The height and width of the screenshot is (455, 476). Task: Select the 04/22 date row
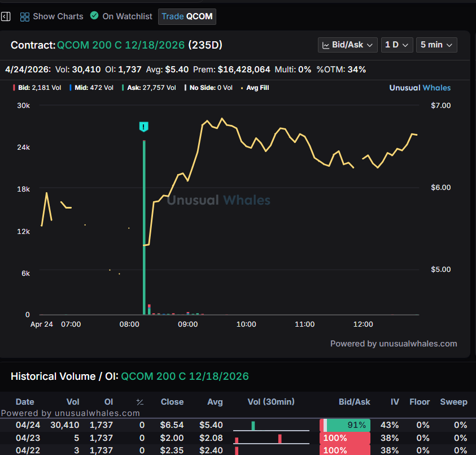tap(238, 450)
